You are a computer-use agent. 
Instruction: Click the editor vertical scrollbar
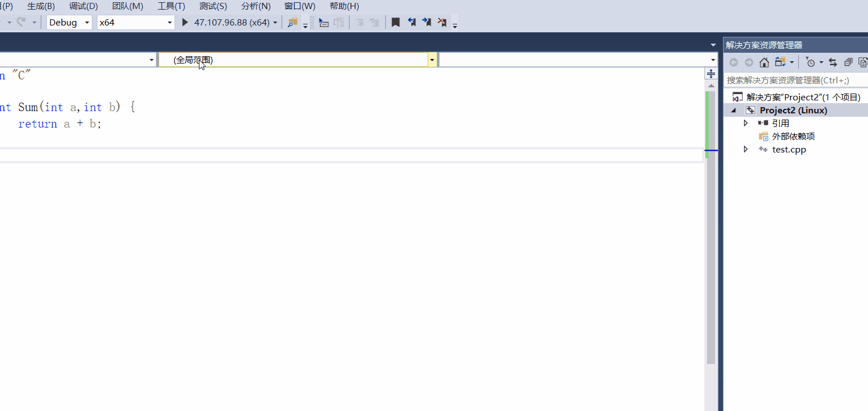pos(710,227)
